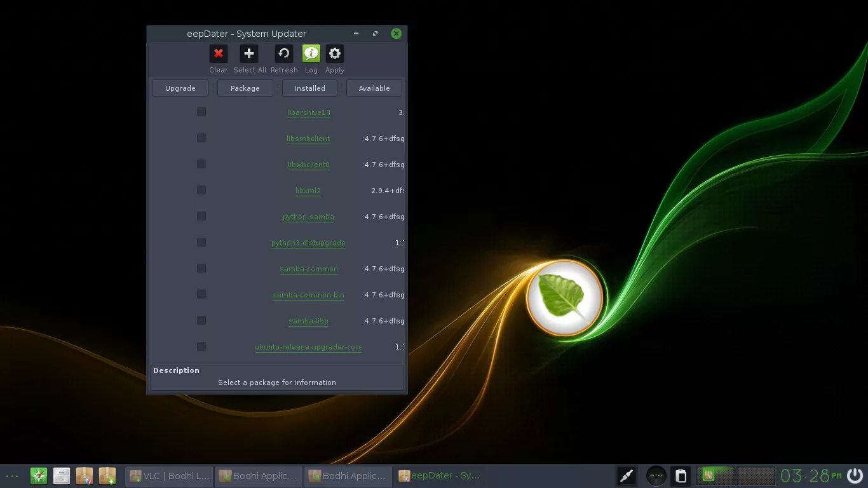Click "Select a package for information" text
Image resolution: width=868 pixels, height=488 pixels.
[277, 383]
